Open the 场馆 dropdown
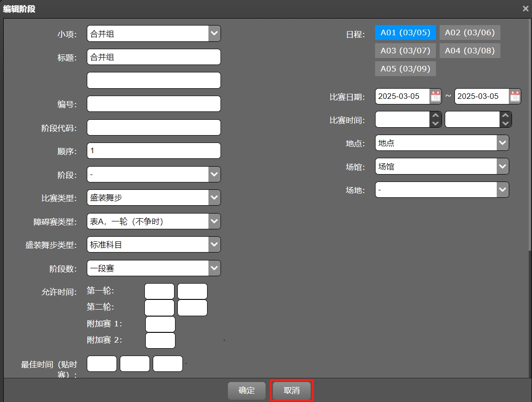 pyautogui.click(x=502, y=166)
